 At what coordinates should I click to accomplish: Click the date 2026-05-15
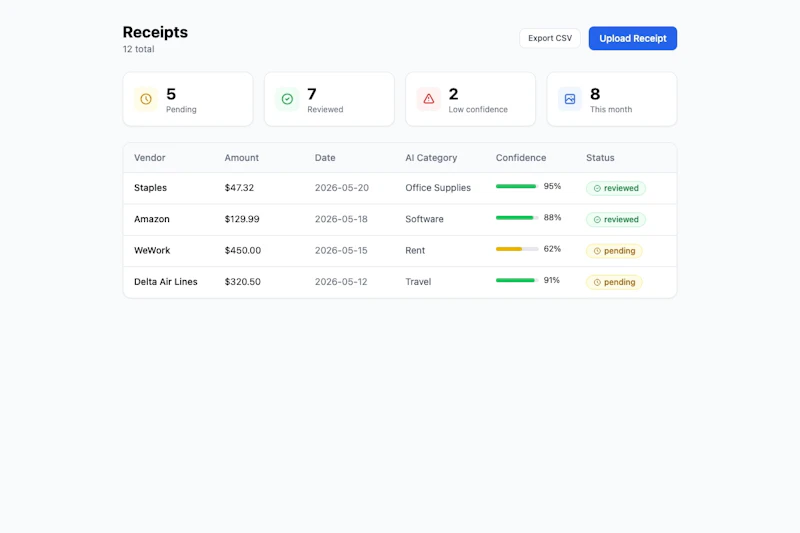pos(341,250)
